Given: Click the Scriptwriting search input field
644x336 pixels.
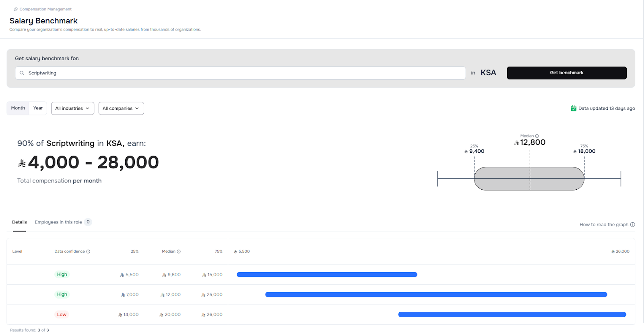Looking at the screenshot, I should point(242,73).
